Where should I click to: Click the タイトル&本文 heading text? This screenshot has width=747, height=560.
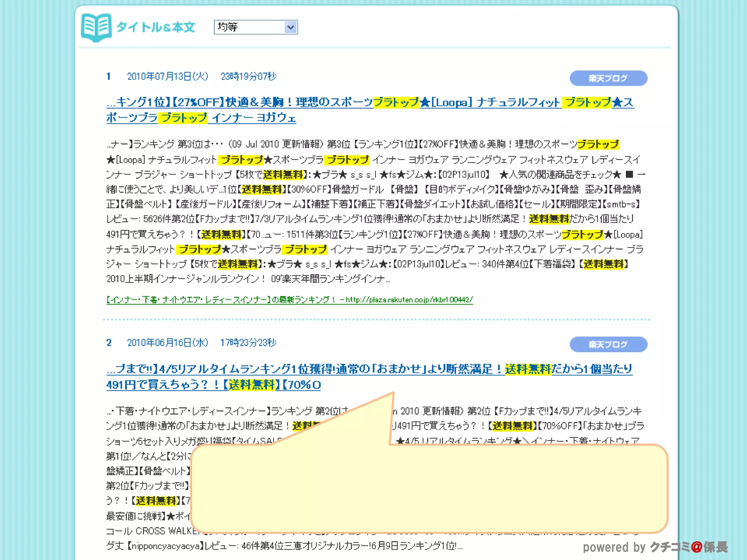156,27
